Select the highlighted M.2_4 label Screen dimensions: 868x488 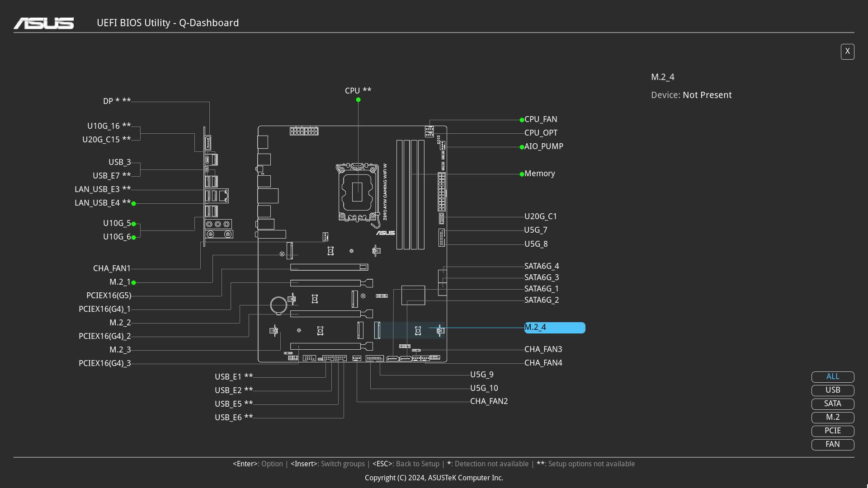(x=554, y=328)
